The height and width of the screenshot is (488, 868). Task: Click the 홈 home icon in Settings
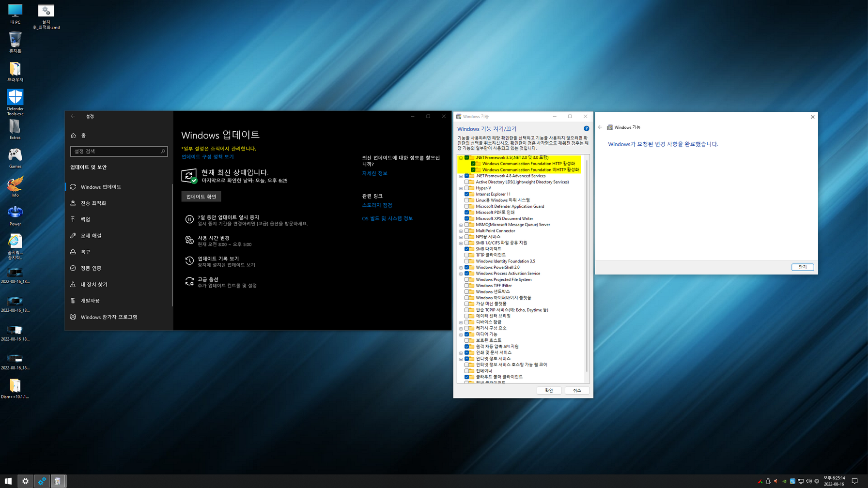click(x=73, y=136)
